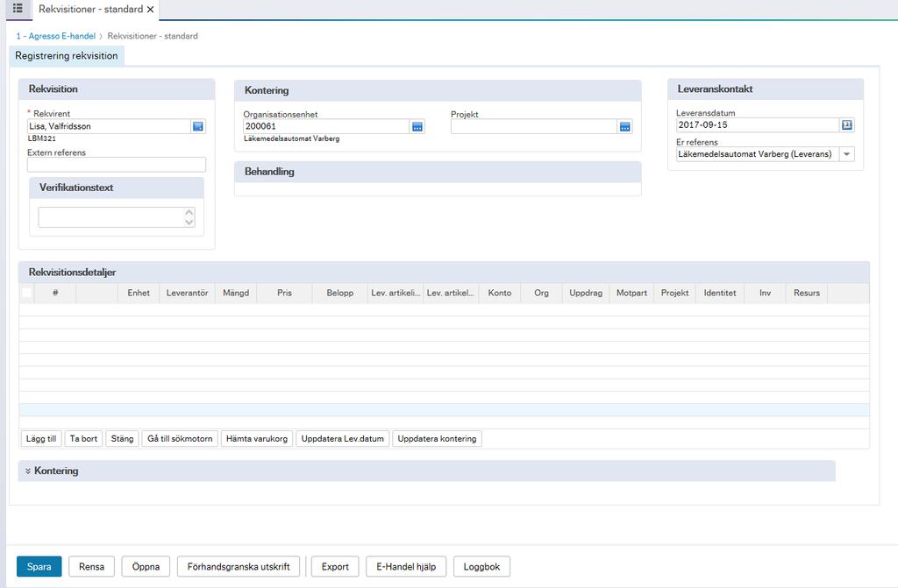Sort by the Resurs column header

click(x=807, y=293)
